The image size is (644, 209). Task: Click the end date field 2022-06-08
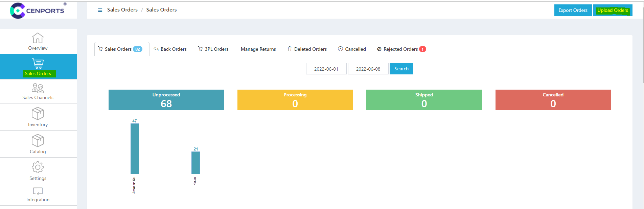point(368,69)
